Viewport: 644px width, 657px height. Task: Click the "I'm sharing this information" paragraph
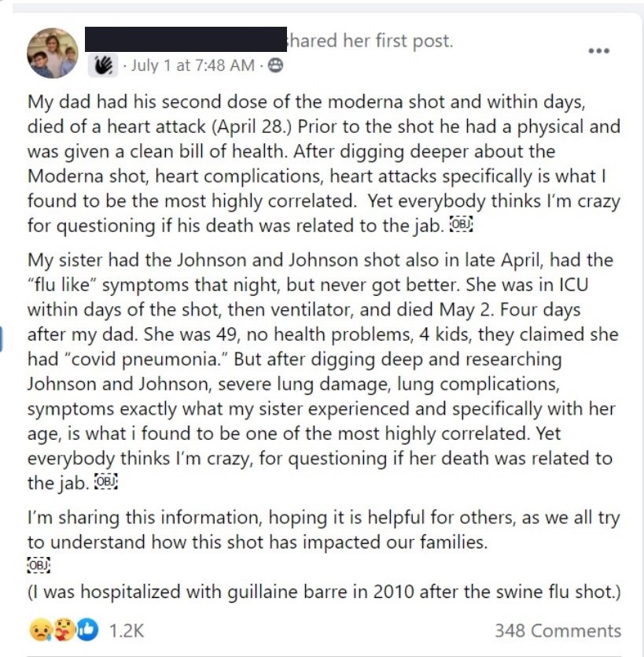322,530
